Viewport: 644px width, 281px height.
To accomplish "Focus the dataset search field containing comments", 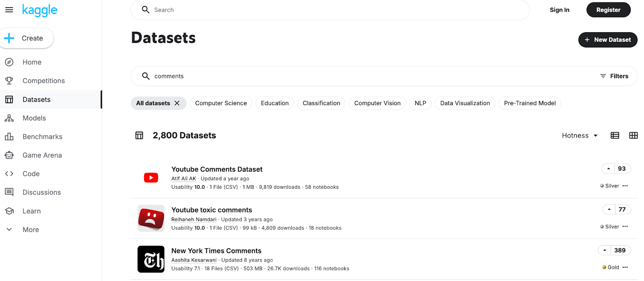I will point(384,76).
